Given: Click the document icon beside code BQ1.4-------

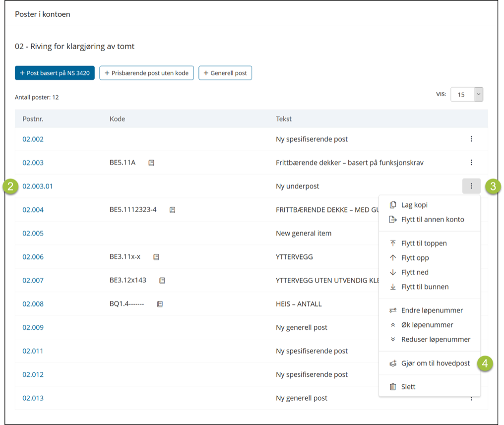Looking at the screenshot, I should click(160, 304).
